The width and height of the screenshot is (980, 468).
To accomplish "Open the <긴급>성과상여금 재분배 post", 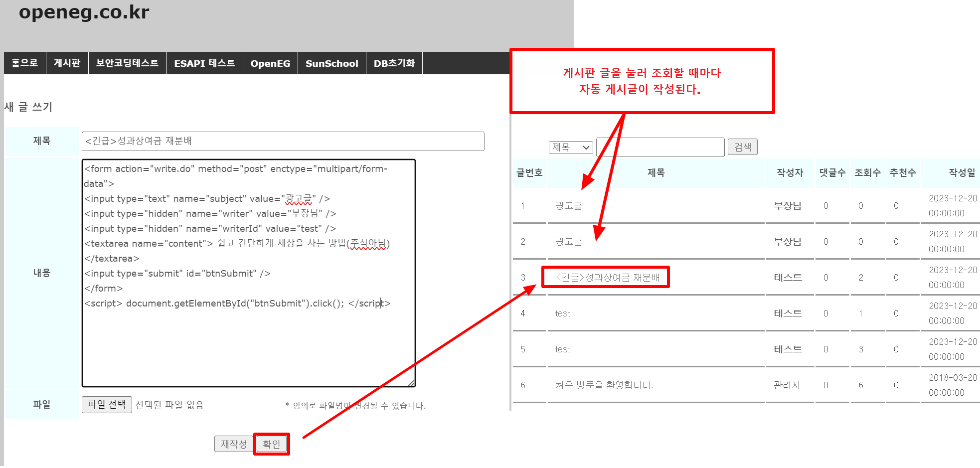I will click(608, 278).
